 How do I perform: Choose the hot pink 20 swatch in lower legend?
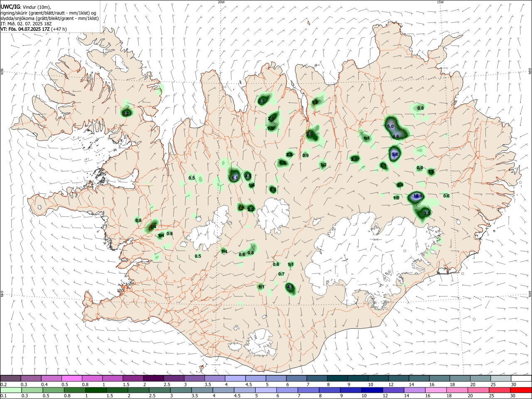pyautogui.click(x=478, y=390)
